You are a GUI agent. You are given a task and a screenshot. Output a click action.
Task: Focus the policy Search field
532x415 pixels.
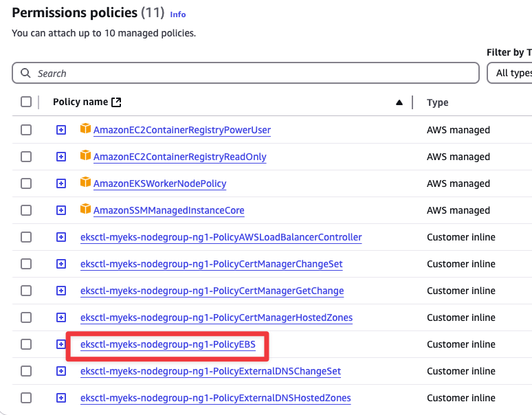click(245, 73)
